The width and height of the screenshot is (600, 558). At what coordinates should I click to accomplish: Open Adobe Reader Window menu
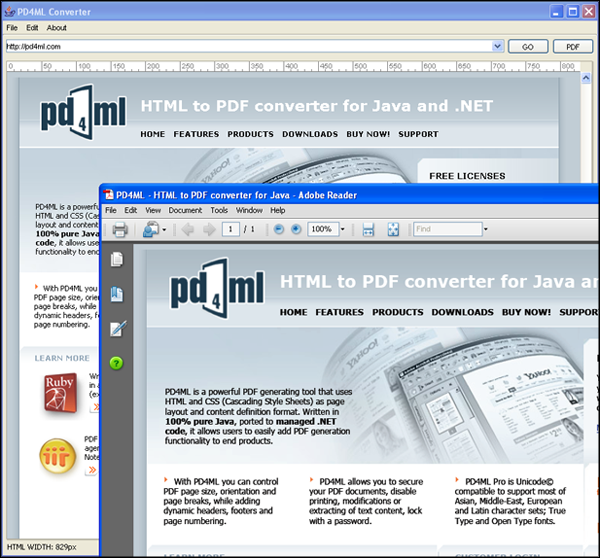pos(249,210)
